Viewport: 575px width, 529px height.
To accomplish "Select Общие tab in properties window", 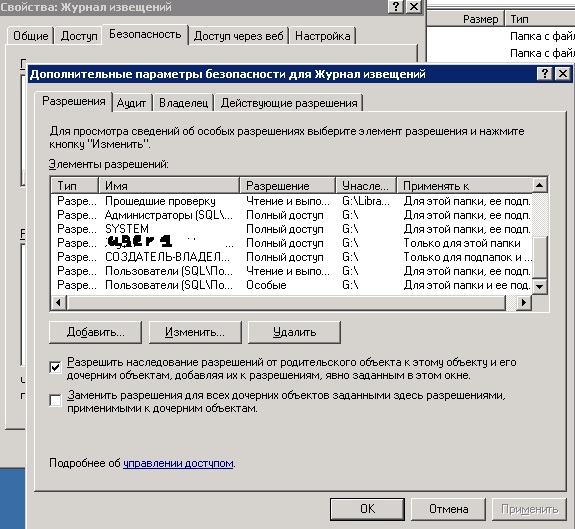I will 30,36.
